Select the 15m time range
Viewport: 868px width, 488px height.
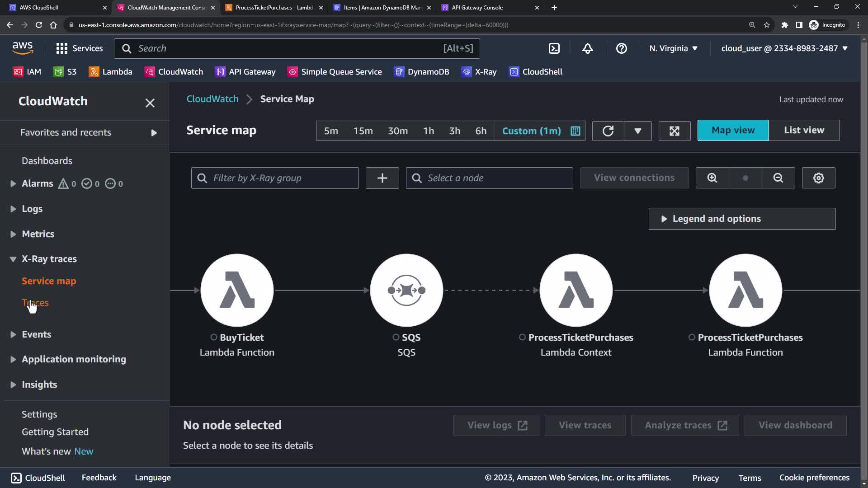click(x=363, y=131)
